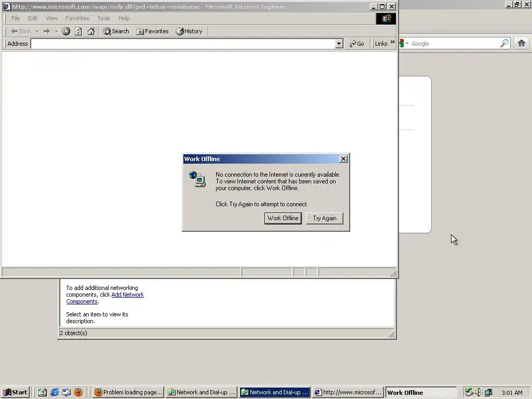This screenshot has height=399, width=532.
Task: Expand the Links toolbar chevron
Action: (x=393, y=42)
